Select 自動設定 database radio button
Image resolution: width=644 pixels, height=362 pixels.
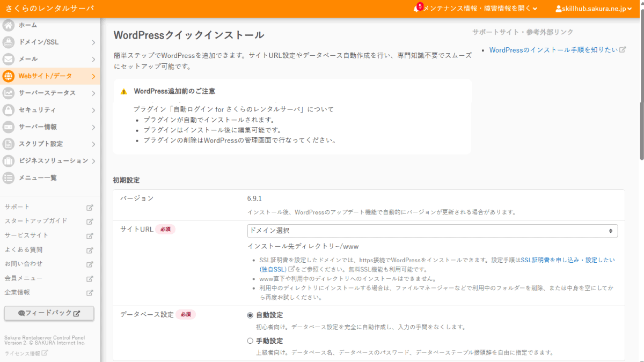pyautogui.click(x=250, y=315)
